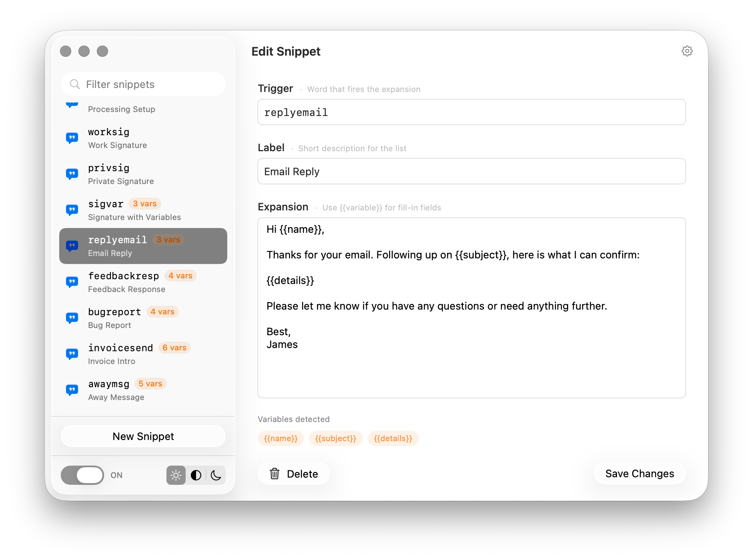Click the worksig snippet bubble icon
The height and width of the screenshot is (560, 753).
tap(72, 138)
